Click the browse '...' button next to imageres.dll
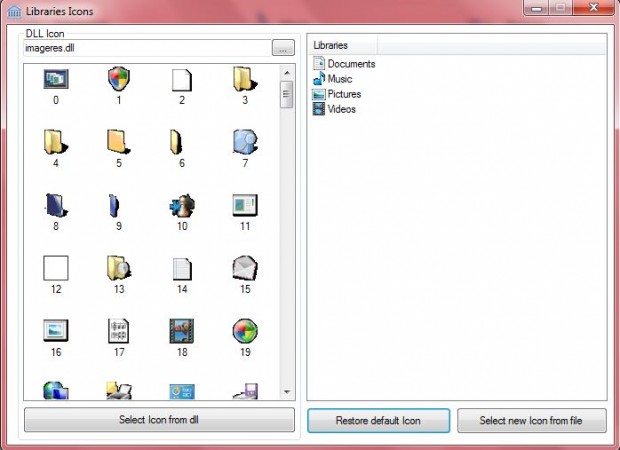The image size is (620, 450). [x=283, y=48]
